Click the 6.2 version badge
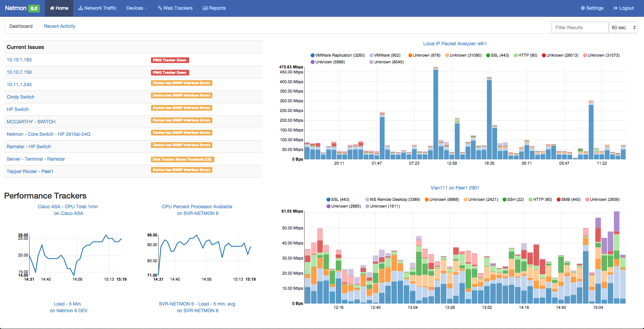Viewport: 644px width, 329px height. (x=34, y=8)
